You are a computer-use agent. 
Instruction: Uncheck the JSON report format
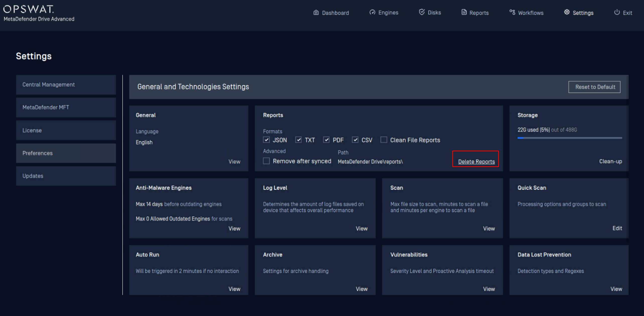[x=266, y=140]
